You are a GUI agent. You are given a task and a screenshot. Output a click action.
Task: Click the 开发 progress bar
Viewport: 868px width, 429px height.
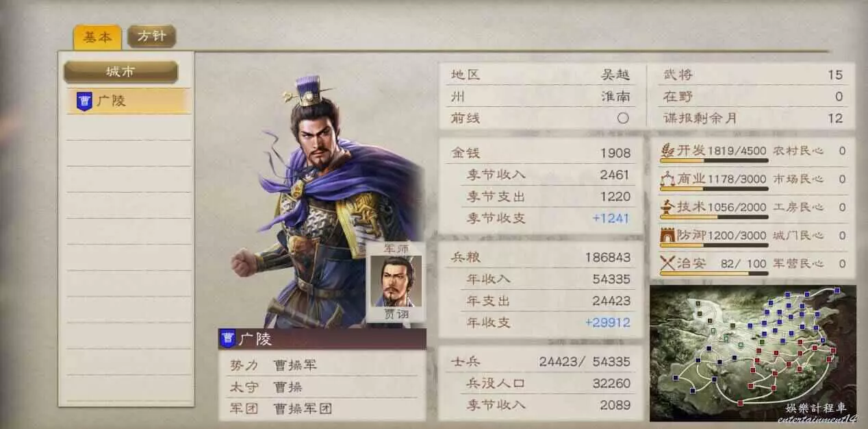[x=714, y=160]
